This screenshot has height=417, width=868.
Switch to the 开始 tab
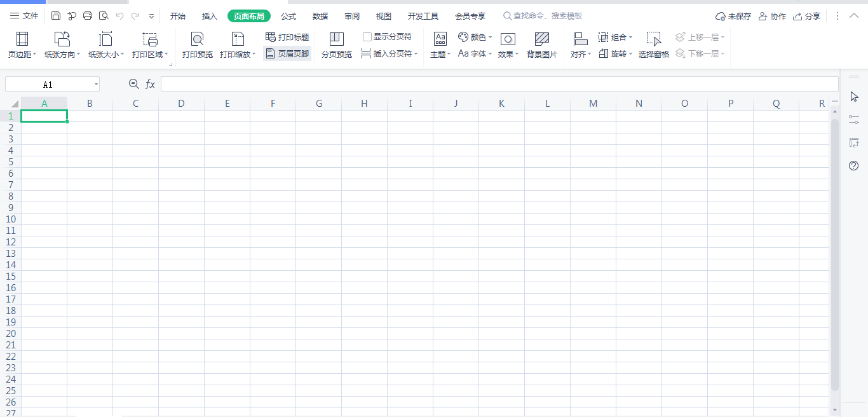[x=178, y=16]
